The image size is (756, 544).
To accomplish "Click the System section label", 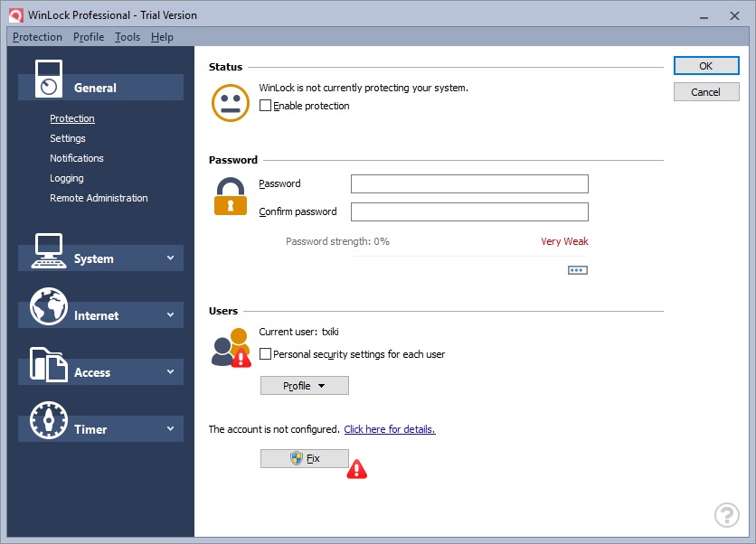I will coord(94,258).
